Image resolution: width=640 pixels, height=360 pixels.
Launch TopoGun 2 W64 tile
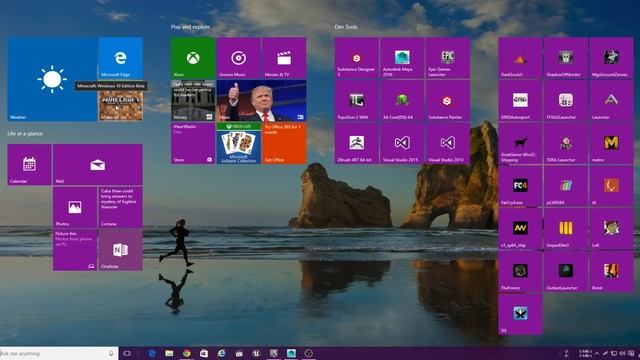click(357, 100)
